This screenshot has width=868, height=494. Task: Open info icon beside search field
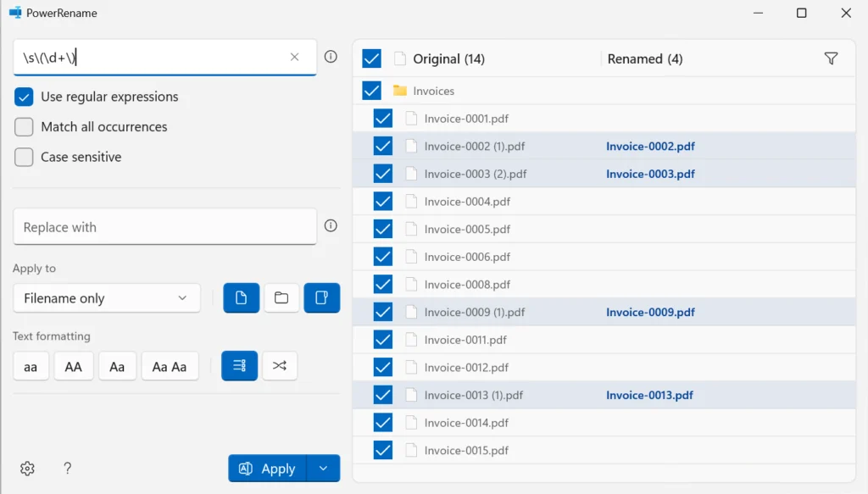pos(331,57)
